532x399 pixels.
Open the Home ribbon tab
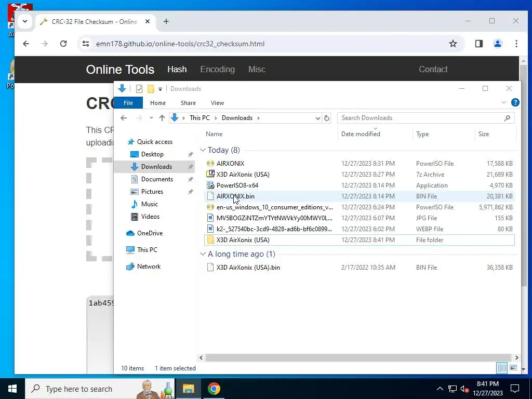(158, 103)
